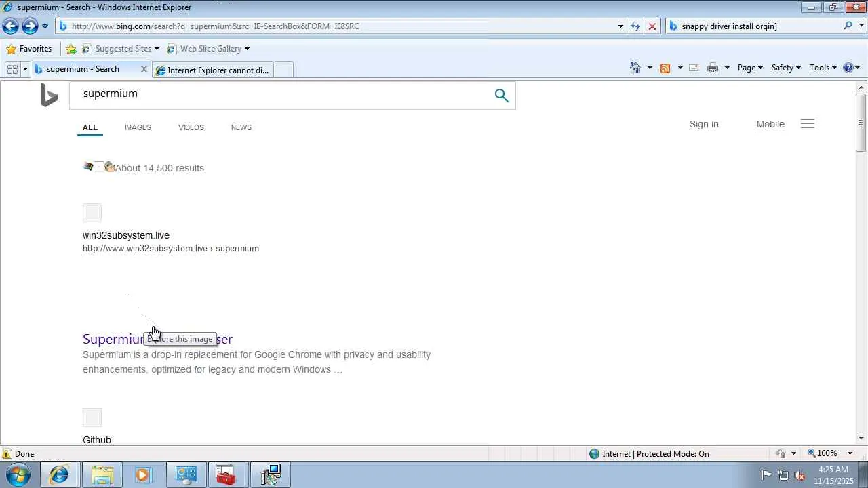Click the red toolbox taskbar icon

pos(226,475)
